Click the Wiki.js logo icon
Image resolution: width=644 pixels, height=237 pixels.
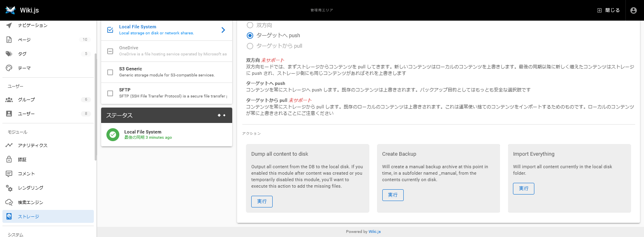[x=11, y=10]
